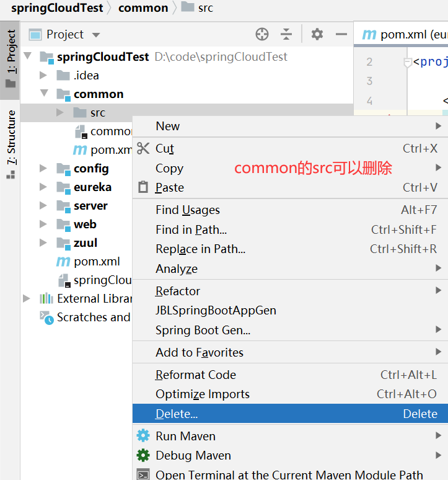Click Debug Maven menu text
The width and height of the screenshot is (448, 480).
(x=193, y=456)
